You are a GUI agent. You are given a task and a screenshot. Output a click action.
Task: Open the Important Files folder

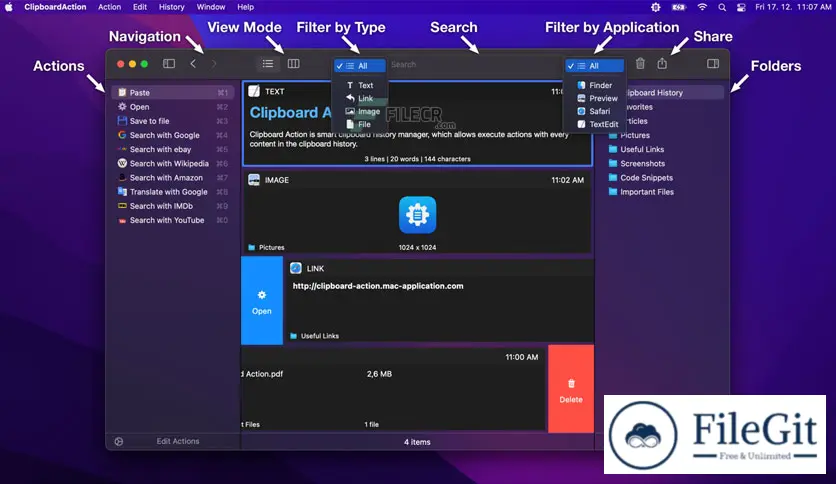click(666, 192)
